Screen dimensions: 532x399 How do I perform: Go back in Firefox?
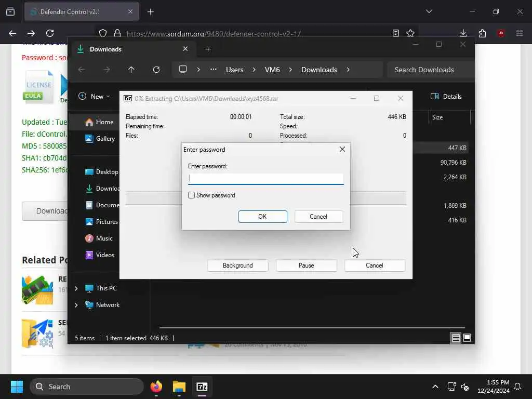coord(12,33)
